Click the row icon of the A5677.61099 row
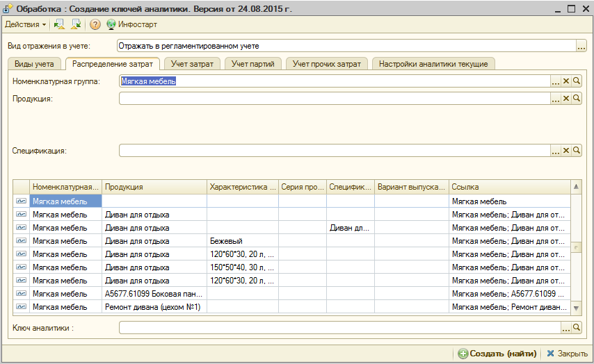This screenshot has width=594, height=364. tap(21, 294)
